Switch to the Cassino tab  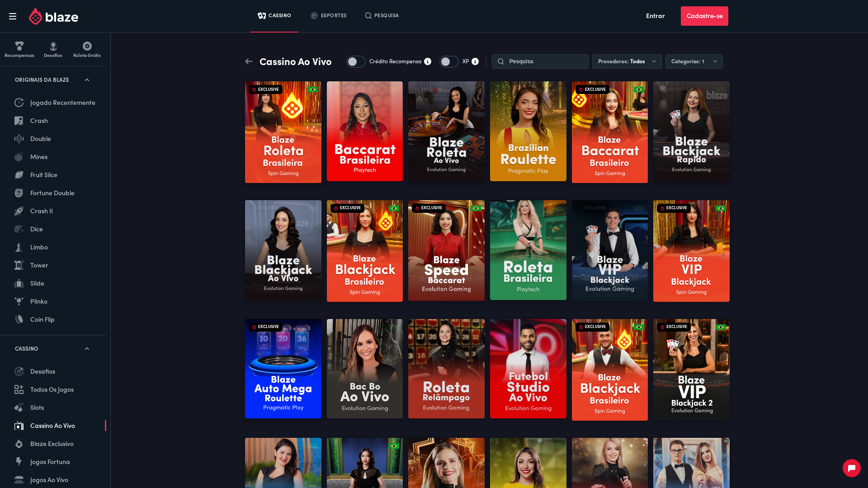(x=274, y=16)
